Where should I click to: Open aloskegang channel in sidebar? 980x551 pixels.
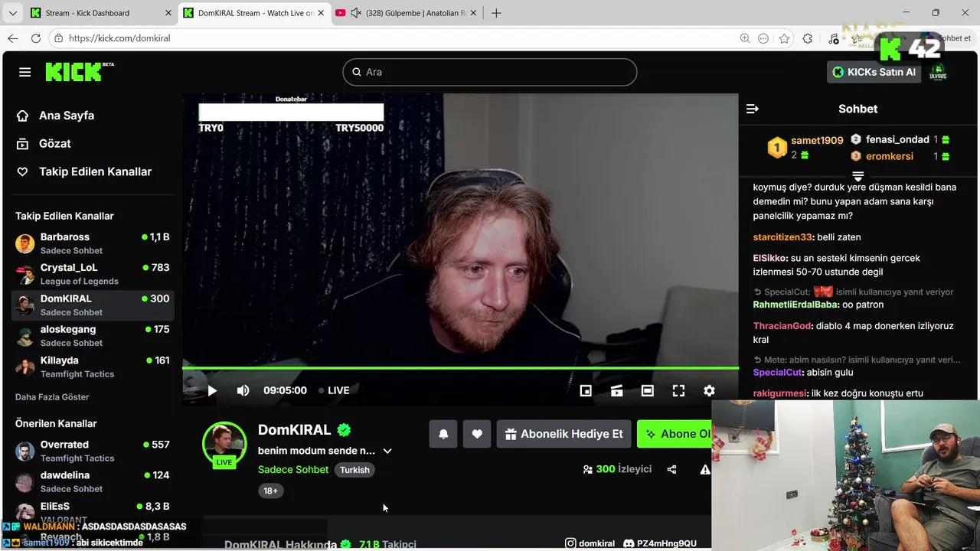(x=93, y=336)
